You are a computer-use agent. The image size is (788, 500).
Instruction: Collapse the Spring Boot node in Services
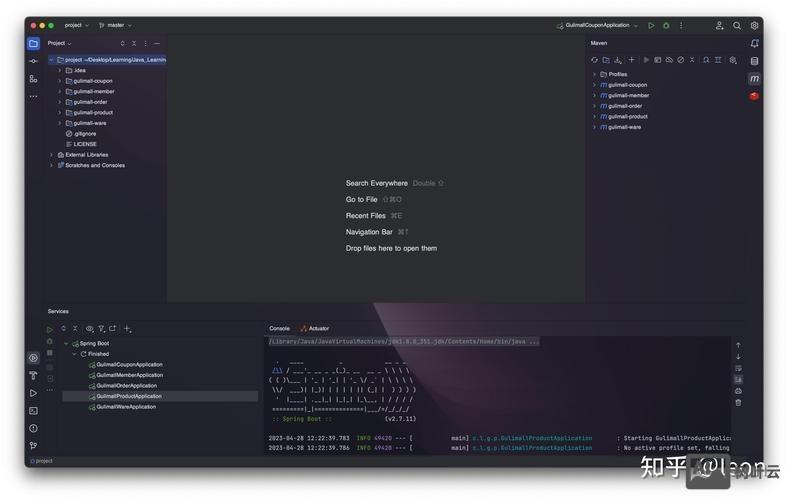coord(66,344)
